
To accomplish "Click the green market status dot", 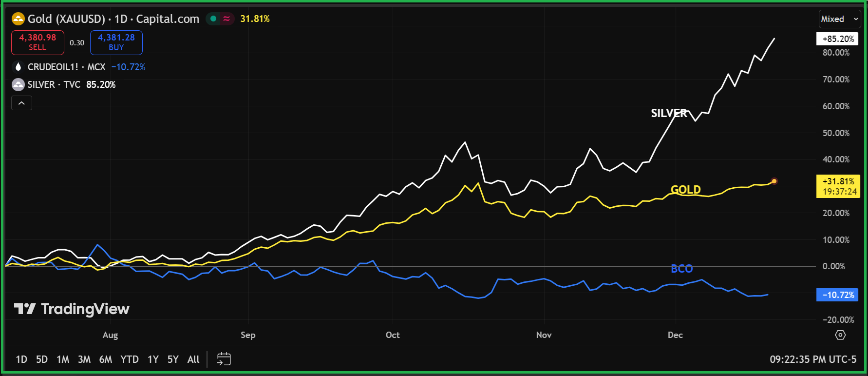I will (213, 19).
